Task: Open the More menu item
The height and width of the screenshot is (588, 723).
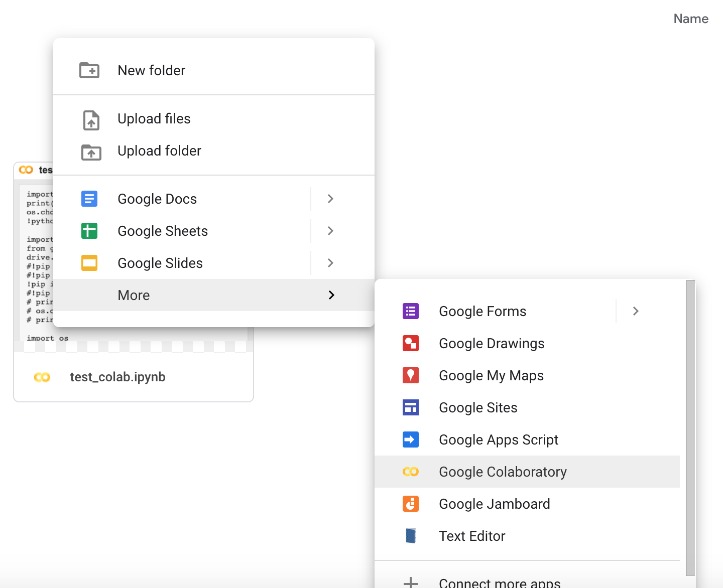Action: pos(214,295)
